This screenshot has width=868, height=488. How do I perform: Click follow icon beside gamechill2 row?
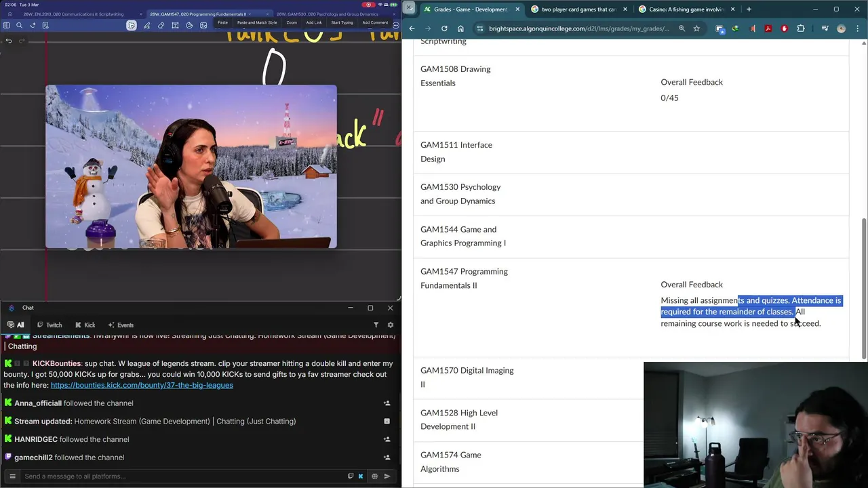click(387, 457)
